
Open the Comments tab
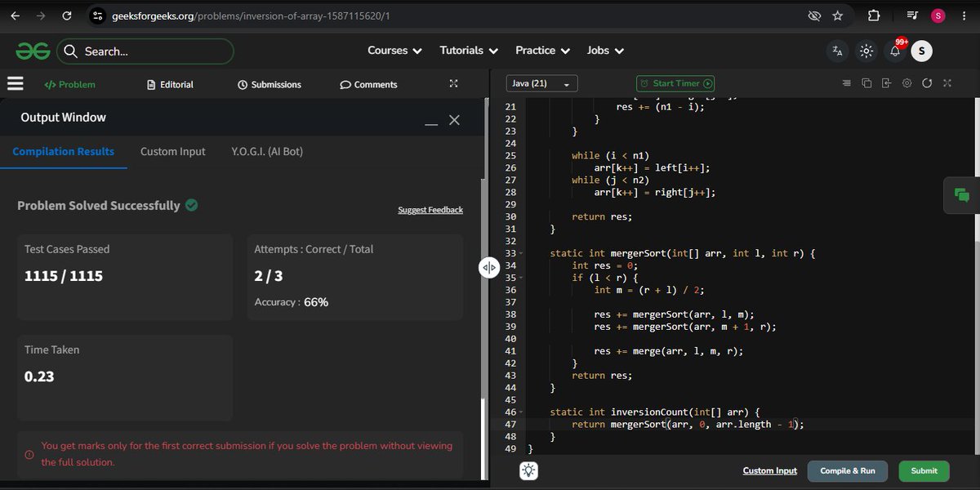pos(368,84)
